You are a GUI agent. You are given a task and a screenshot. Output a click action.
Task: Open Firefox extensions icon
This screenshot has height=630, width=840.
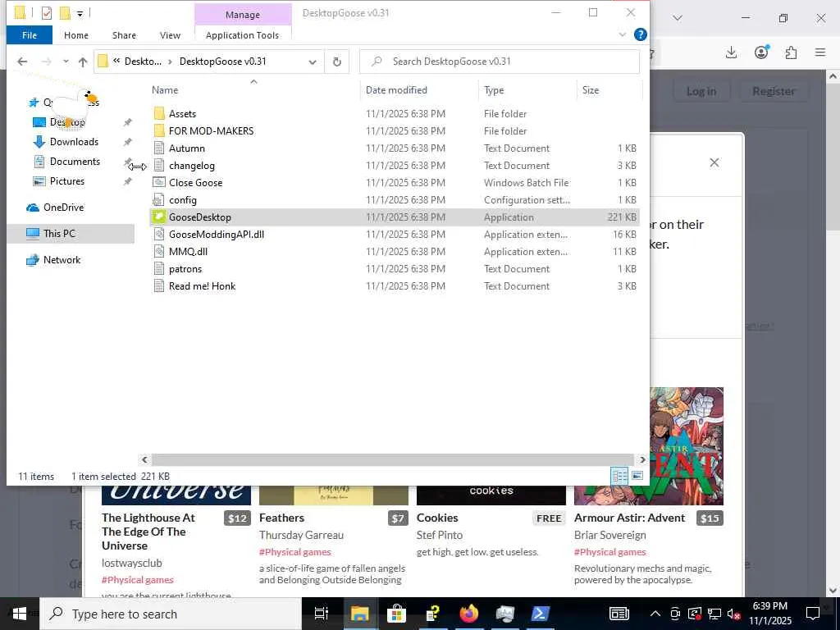791,52
